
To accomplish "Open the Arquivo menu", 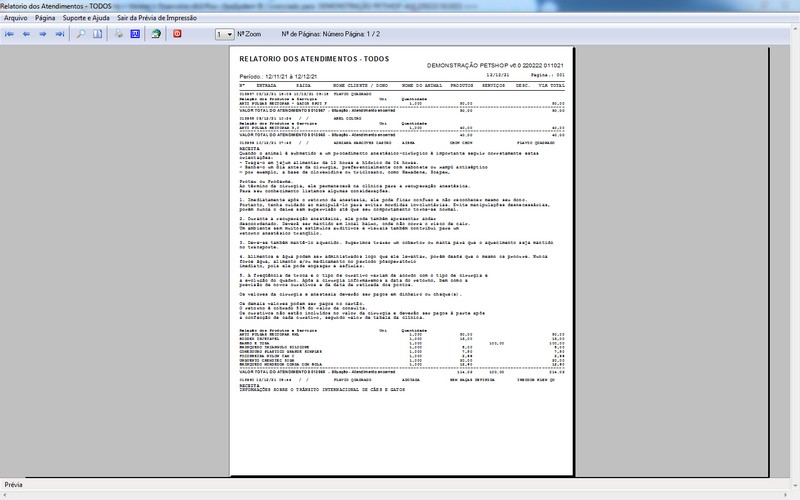I will tap(16, 18).
